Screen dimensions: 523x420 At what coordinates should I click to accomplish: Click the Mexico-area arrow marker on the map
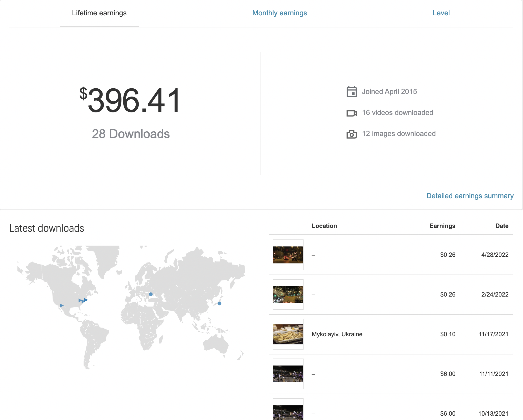pos(62,306)
